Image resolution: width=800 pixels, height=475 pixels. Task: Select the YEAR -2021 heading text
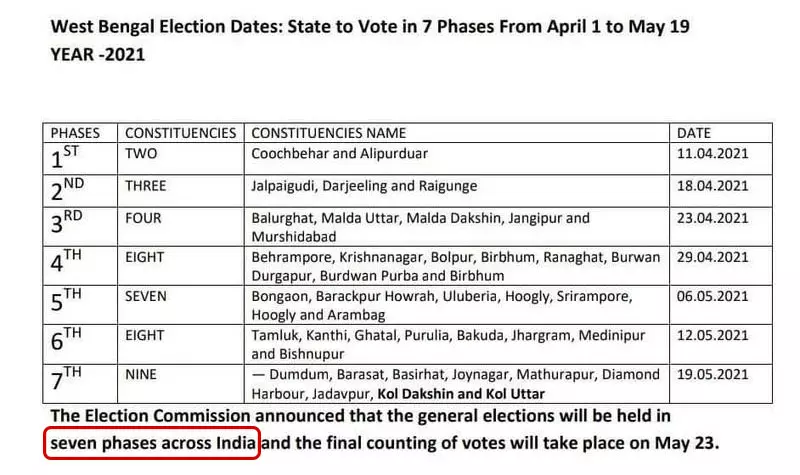click(97, 54)
